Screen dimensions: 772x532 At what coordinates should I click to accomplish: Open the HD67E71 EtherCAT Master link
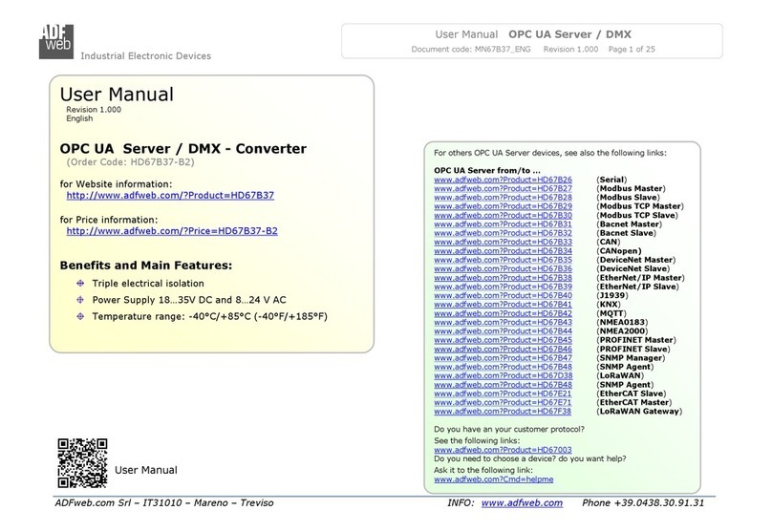(503, 402)
